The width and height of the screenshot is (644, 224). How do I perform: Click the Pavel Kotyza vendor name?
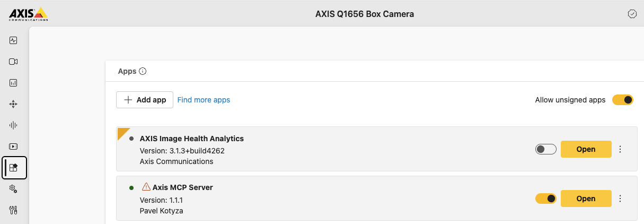162,211
